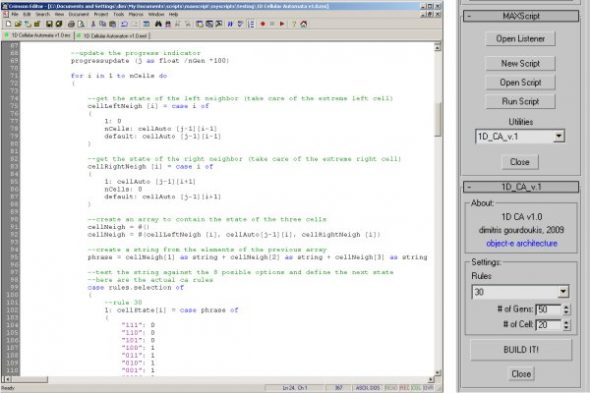Screen dimensions: 590x393
Task: Click the Paste clipboard icon
Action: click(x=113, y=24)
